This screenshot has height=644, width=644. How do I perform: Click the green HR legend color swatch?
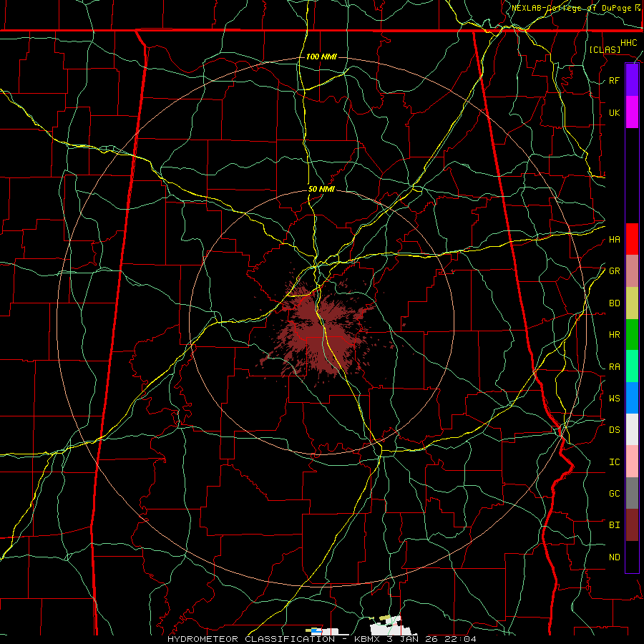(632, 335)
